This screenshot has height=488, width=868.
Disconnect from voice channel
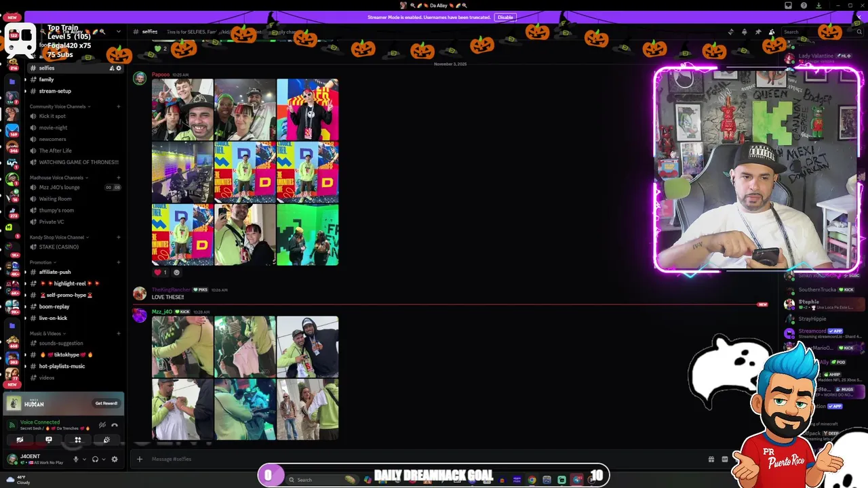tap(115, 425)
